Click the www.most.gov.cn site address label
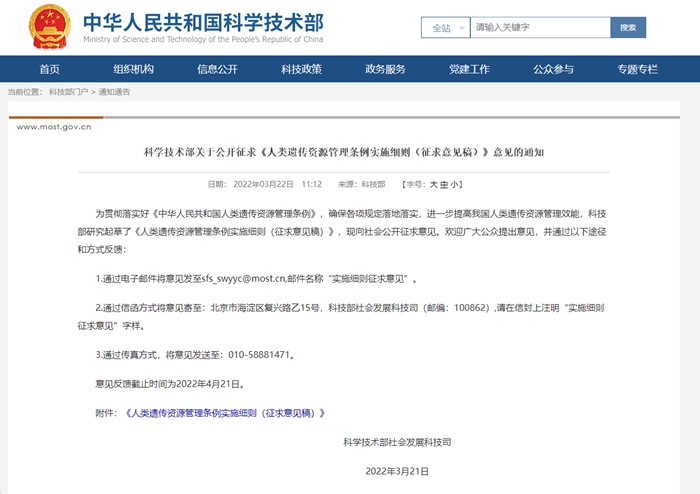 [x=53, y=127]
